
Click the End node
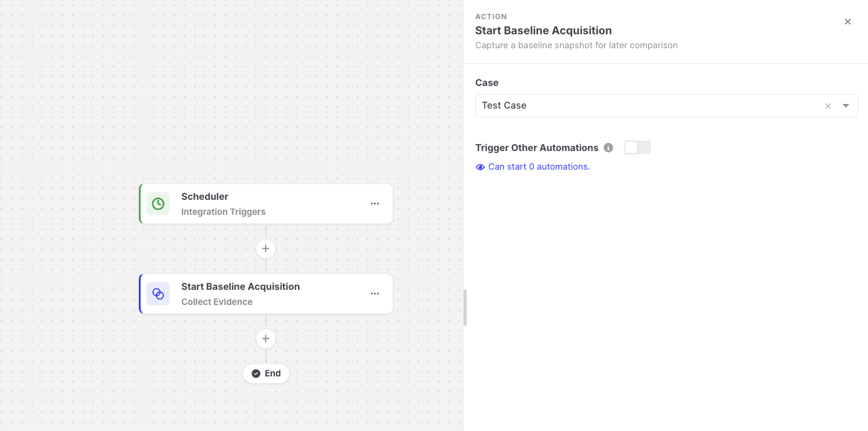(x=266, y=373)
